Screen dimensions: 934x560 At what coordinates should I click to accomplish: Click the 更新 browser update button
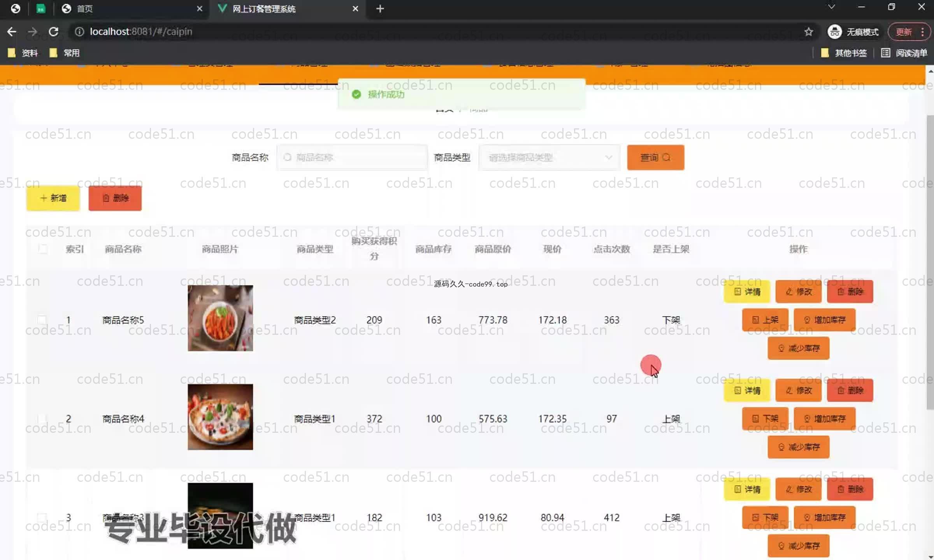click(x=909, y=31)
